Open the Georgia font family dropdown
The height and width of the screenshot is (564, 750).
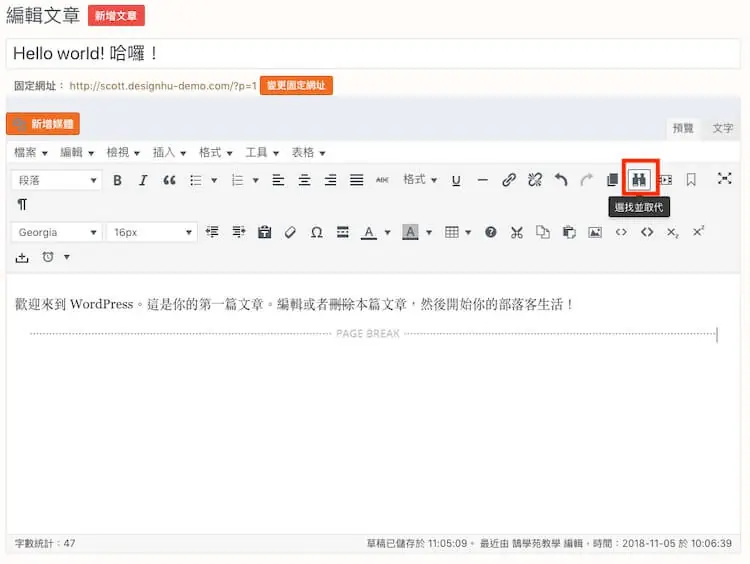coord(56,232)
